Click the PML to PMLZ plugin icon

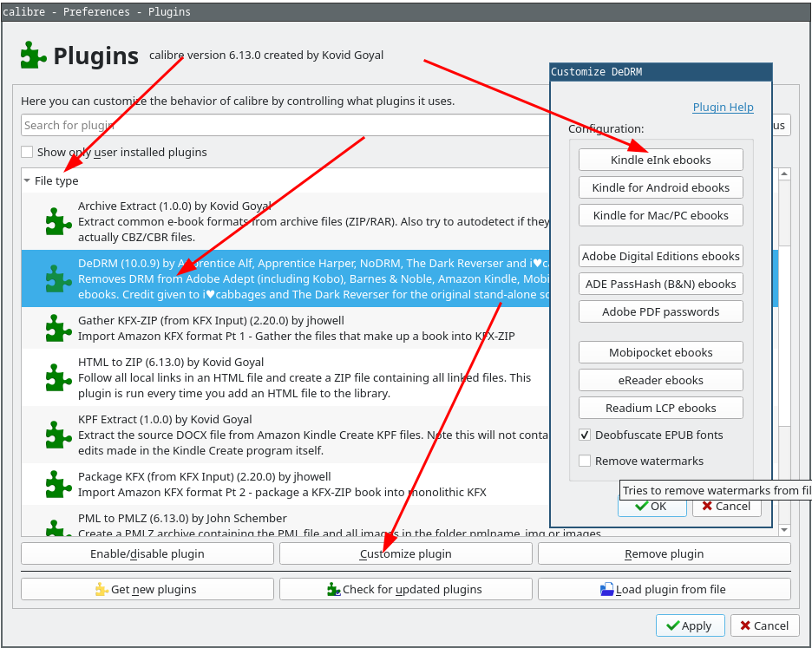58,527
